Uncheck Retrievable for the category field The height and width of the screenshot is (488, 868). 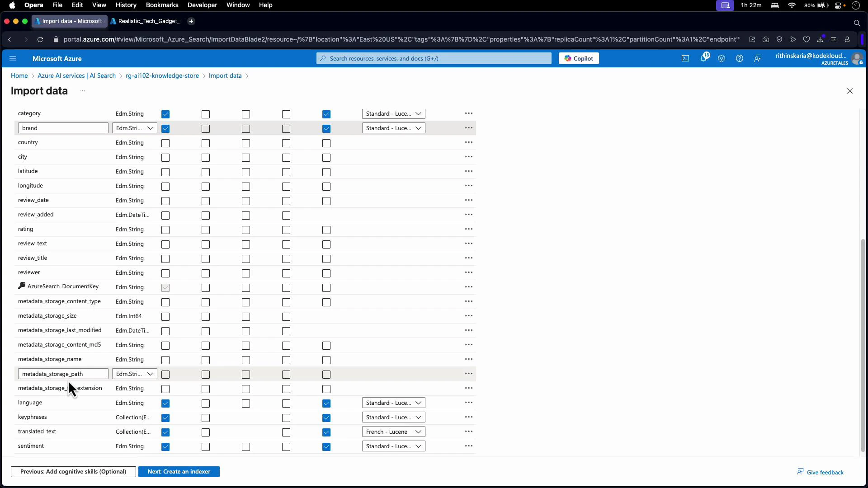165,114
